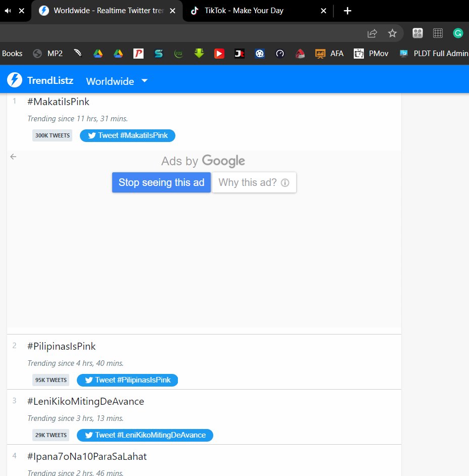Select the #PilipinasIsPink trend title
The height and width of the screenshot is (476, 469).
(x=62, y=346)
